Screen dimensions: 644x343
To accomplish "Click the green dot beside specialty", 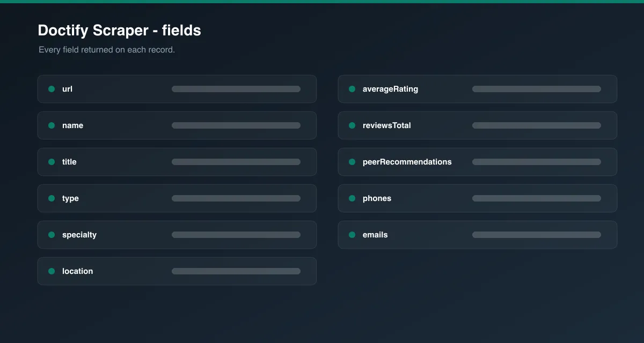I will click(x=52, y=235).
